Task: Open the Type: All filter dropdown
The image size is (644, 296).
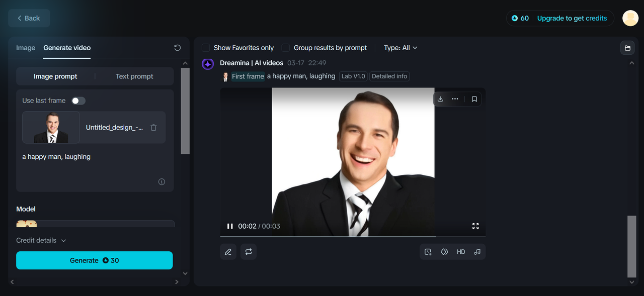Action: [400, 47]
